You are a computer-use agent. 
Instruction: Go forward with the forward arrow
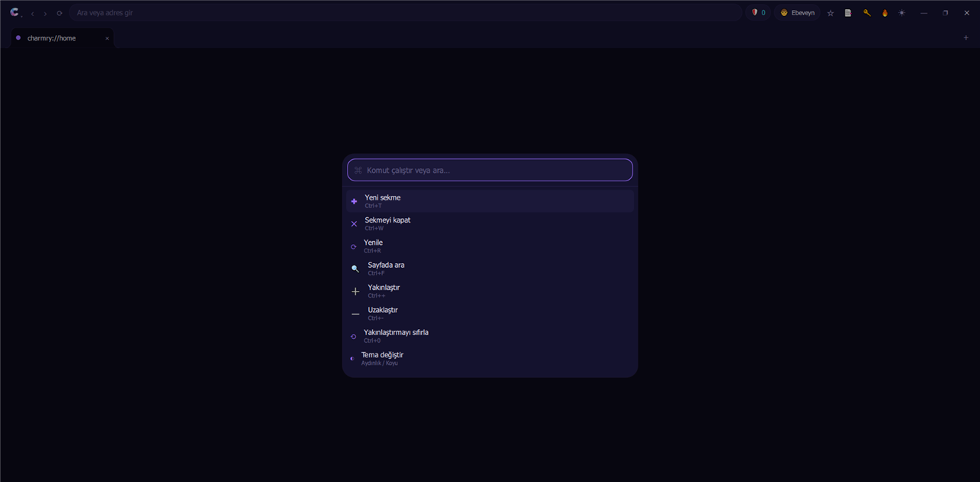point(45,13)
